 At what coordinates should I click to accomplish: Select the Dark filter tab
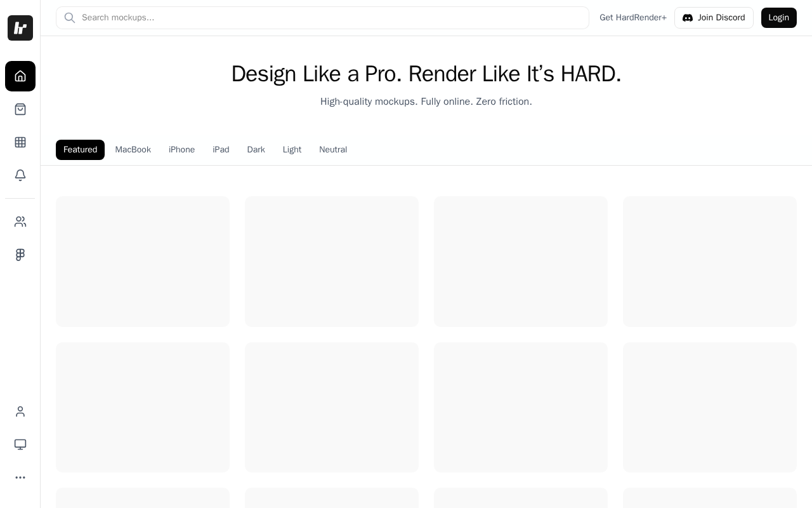pyautogui.click(x=256, y=150)
